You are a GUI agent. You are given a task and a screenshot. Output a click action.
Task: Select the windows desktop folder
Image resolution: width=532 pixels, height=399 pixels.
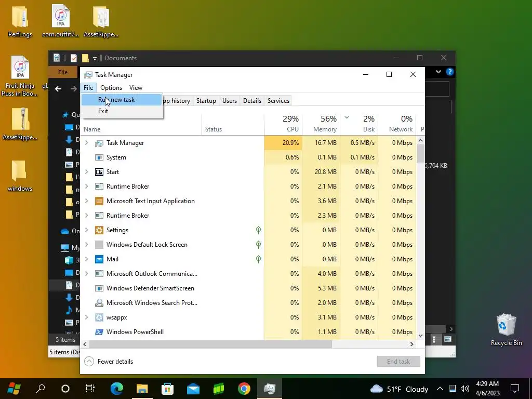click(20, 176)
